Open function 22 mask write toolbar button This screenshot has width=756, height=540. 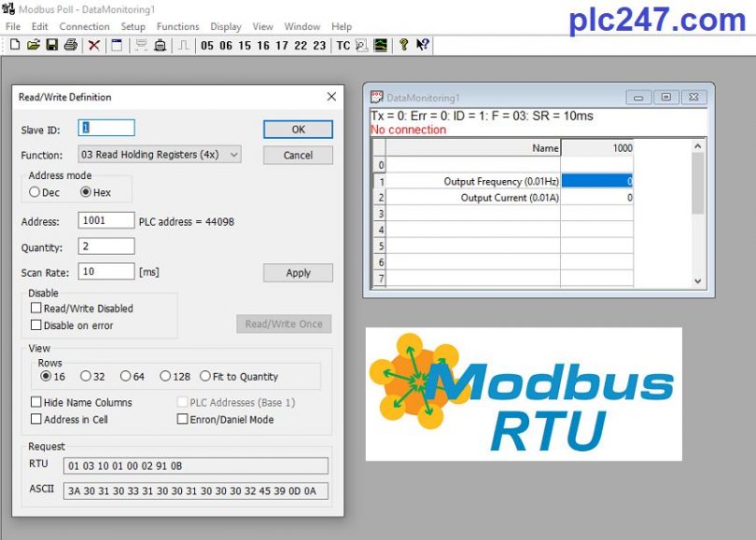(301, 46)
